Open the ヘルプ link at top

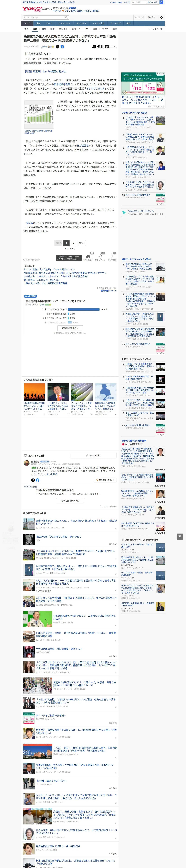tap(127, 2)
